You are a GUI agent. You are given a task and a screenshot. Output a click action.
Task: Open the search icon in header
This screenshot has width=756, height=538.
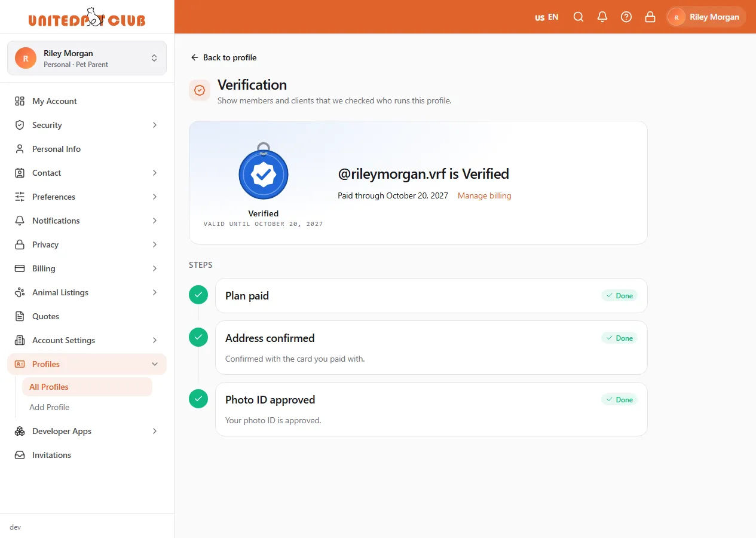579,17
